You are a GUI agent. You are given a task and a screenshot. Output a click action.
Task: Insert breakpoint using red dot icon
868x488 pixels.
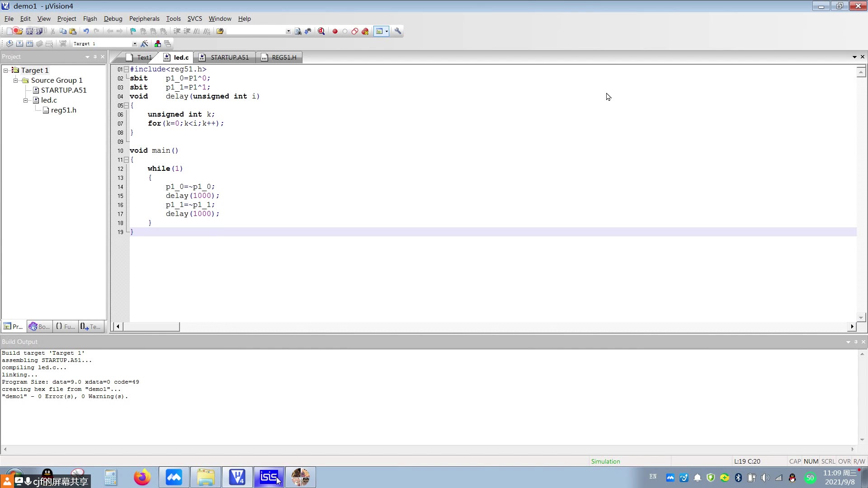click(335, 31)
